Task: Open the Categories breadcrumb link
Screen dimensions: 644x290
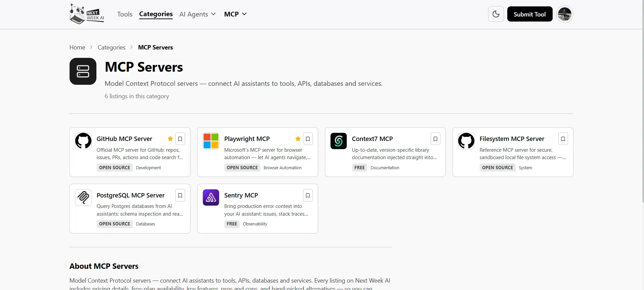Action: (x=112, y=47)
